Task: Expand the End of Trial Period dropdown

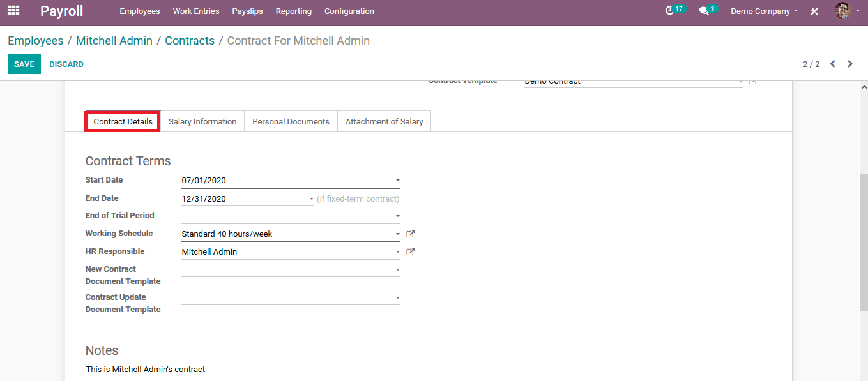Action: tap(397, 216)
